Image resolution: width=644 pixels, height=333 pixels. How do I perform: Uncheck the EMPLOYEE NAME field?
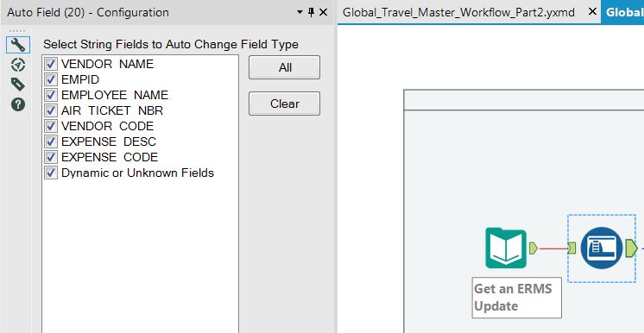pos(51,95)
